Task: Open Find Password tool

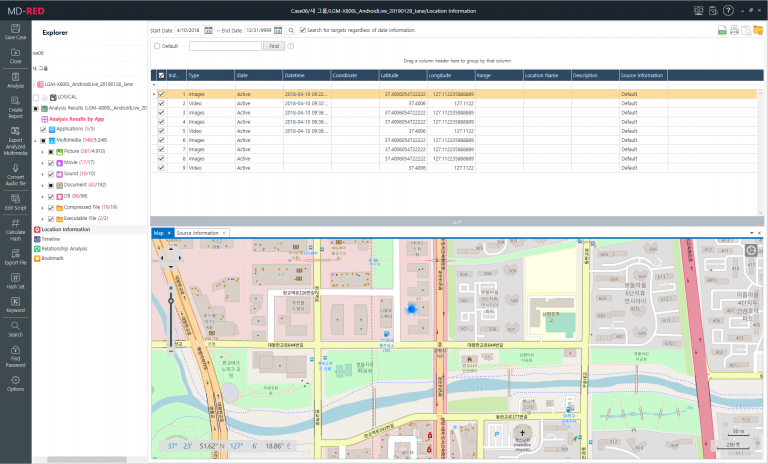Action: (15, 356)
